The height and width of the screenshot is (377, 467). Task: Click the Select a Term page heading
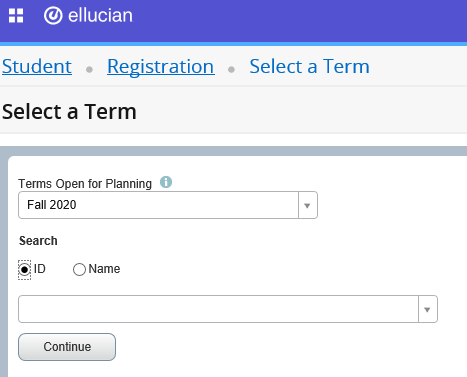(x=69, y=111)
